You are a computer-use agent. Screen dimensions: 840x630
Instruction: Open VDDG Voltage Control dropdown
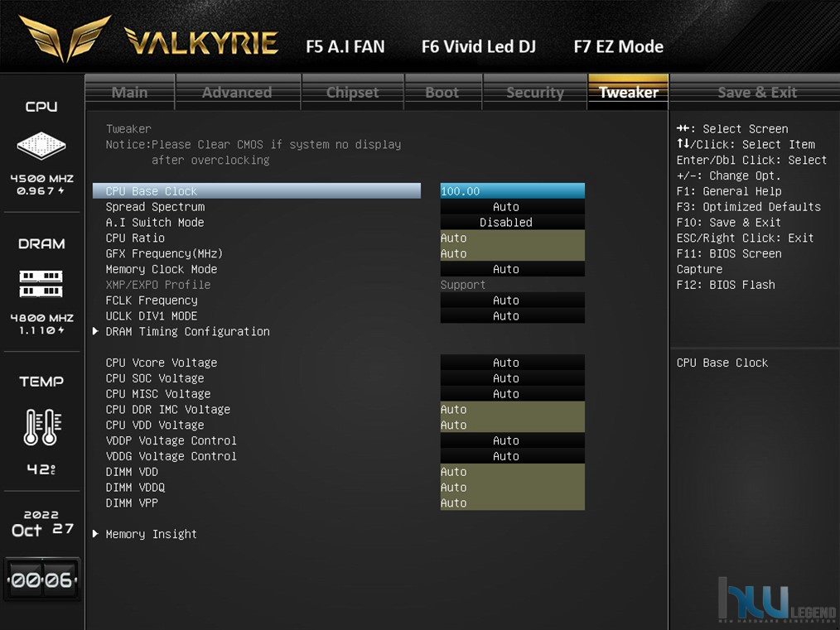(x=512, y=455)
